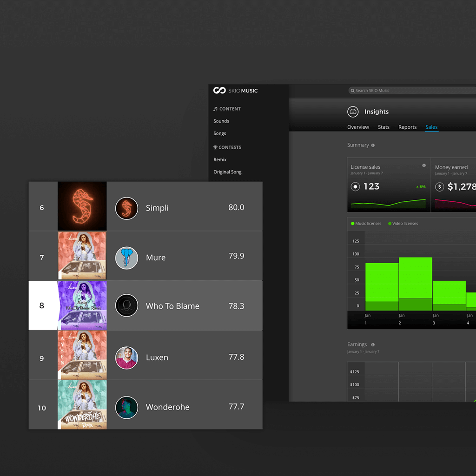Viewport: 476px width, 476px height.
Task: Switch to the Stats tab
Action: tap(383, 127)
